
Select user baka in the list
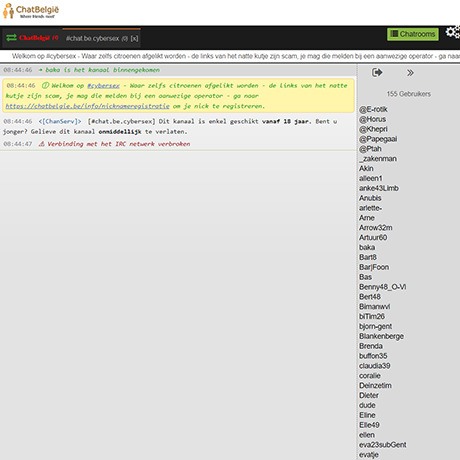367,247
